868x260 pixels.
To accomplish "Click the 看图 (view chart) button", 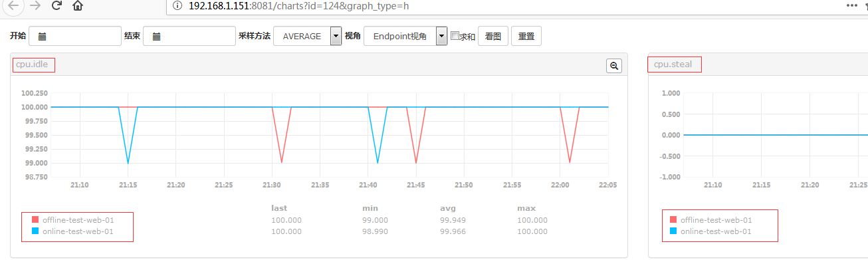I will pos(493,37).
